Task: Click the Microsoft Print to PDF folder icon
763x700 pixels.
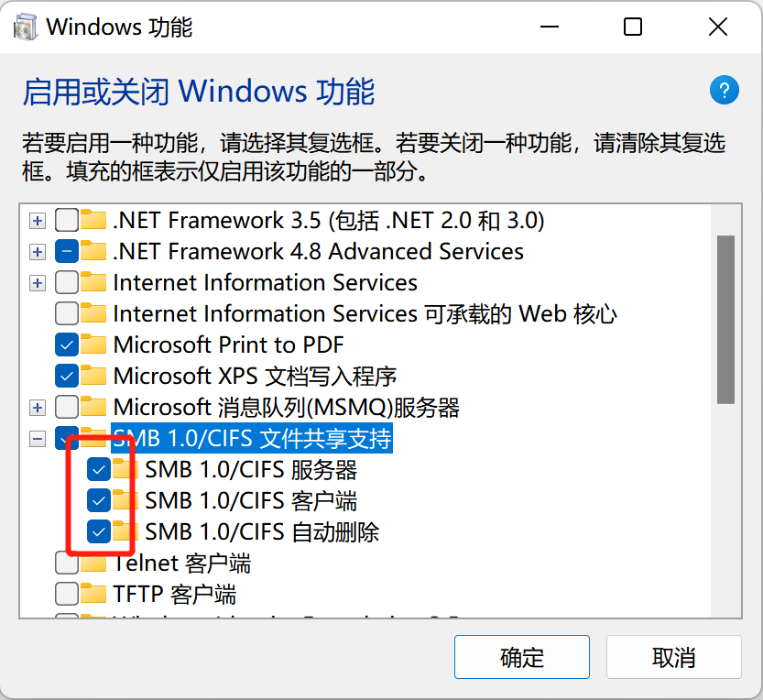Action: (93, 345)
